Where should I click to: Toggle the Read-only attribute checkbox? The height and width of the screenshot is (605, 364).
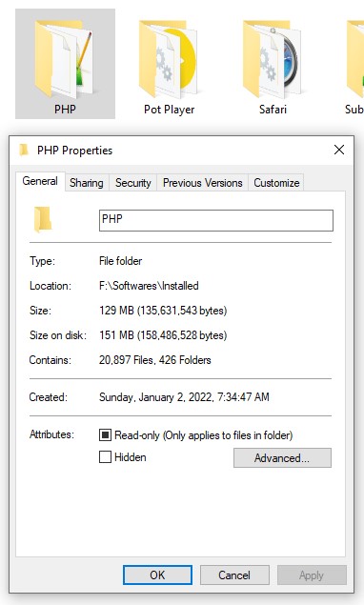(105, 434)
